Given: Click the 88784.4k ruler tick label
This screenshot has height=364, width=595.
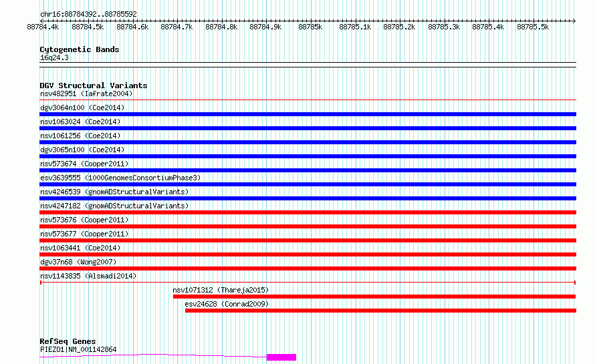Looking at the screenshot, I should click(x=43, y=27).
